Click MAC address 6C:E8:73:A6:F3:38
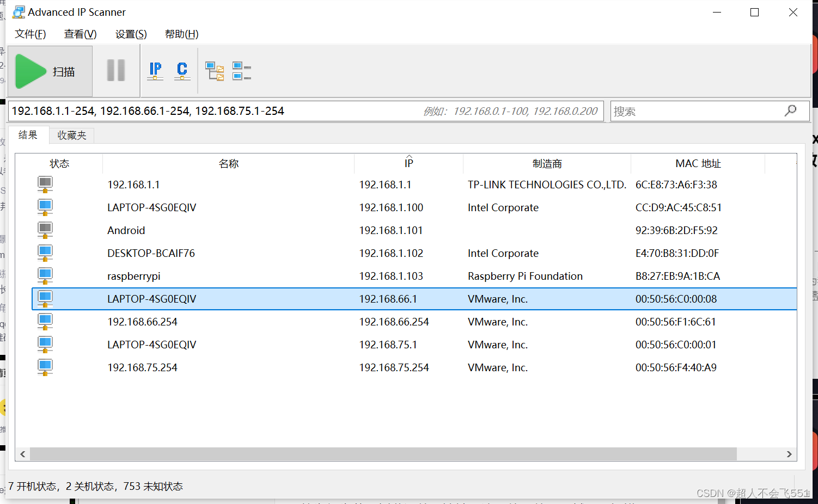818x504 pixels. click(676, 185)
